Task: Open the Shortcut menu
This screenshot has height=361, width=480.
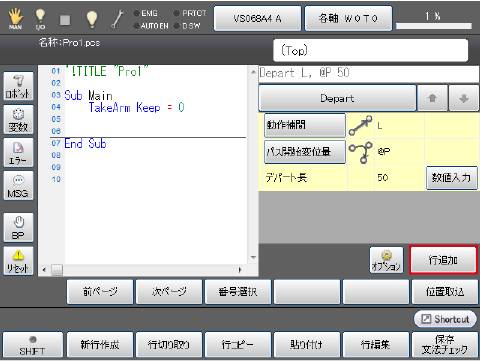Action: [445, 319]
